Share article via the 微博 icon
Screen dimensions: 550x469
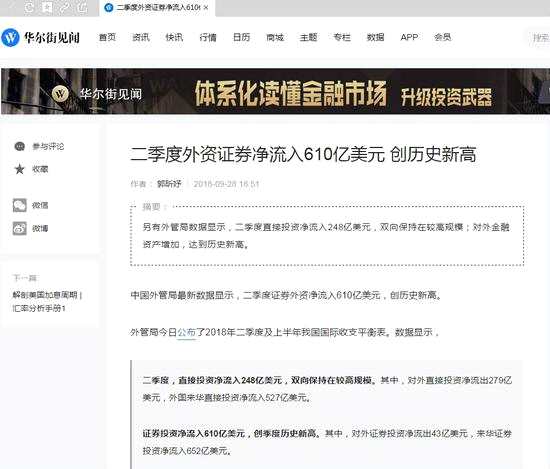click(x=20, y=228)
